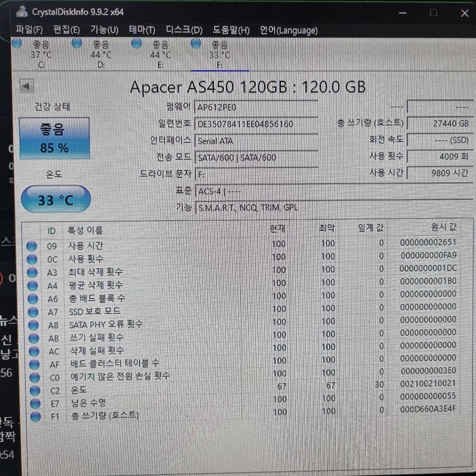The image size is (476, 476).
Task: Click status icon for A4 평균 삭제 횟수
Action: 32,286
